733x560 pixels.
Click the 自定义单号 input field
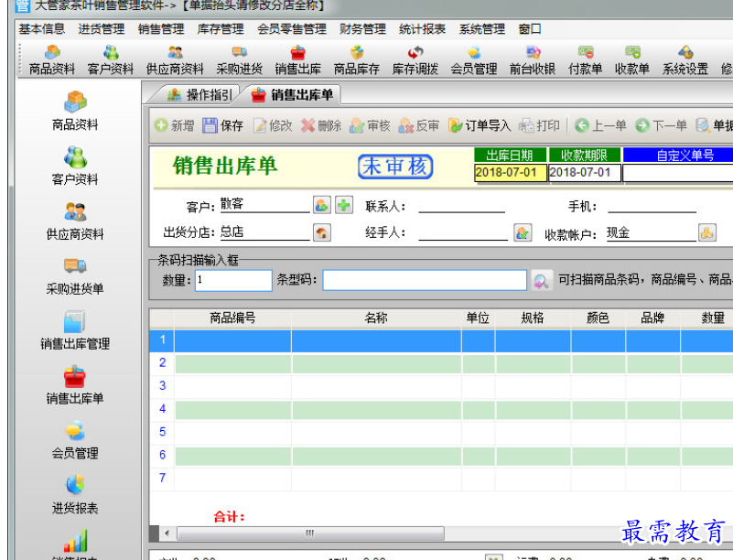click(x=678, y=173)
